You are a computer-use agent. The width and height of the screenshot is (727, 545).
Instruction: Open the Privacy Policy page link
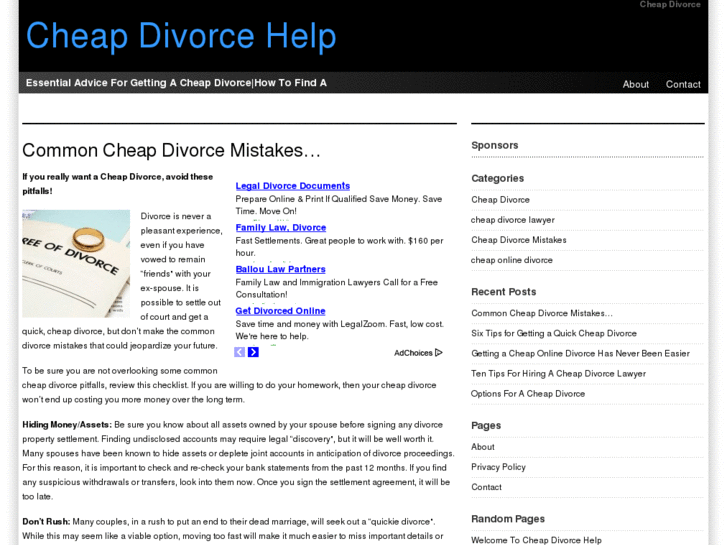tap(498, 467)
